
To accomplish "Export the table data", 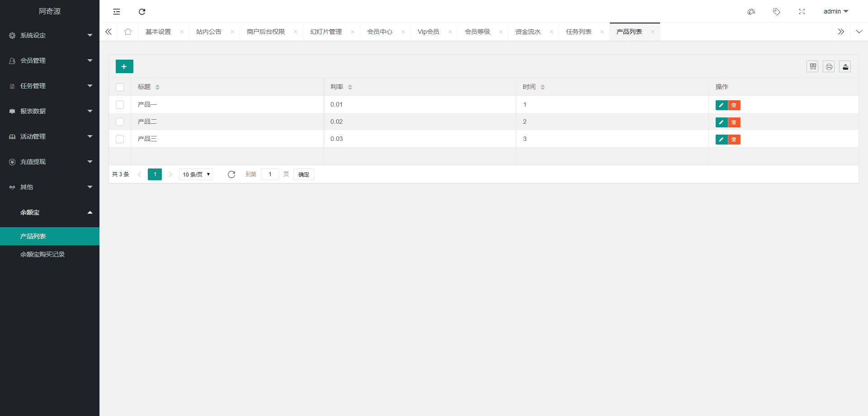I will click(x=845, y=67).
